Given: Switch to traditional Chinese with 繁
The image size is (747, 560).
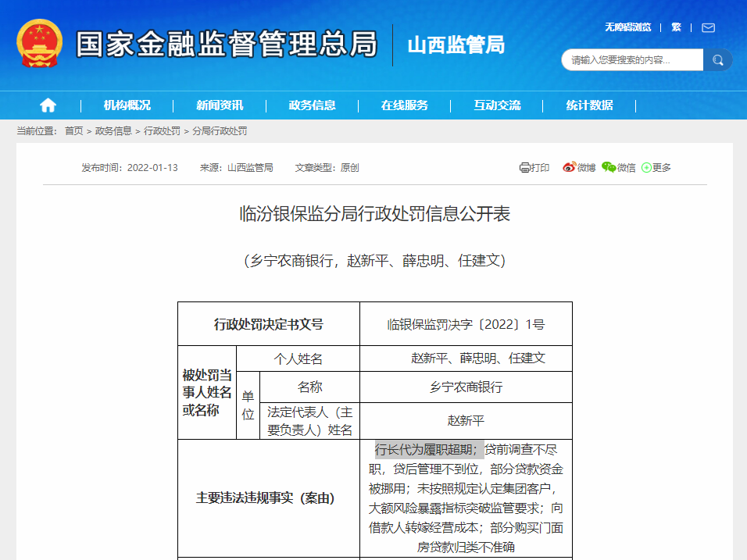Looking at the screenshot, I should (676, 27).
